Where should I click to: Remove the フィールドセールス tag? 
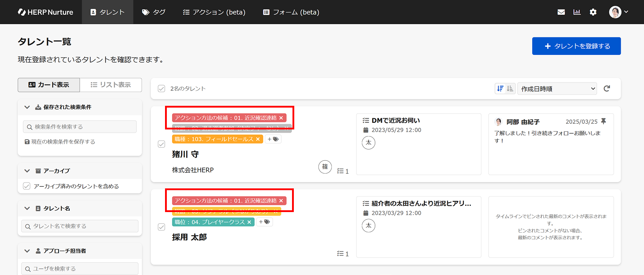258,139
